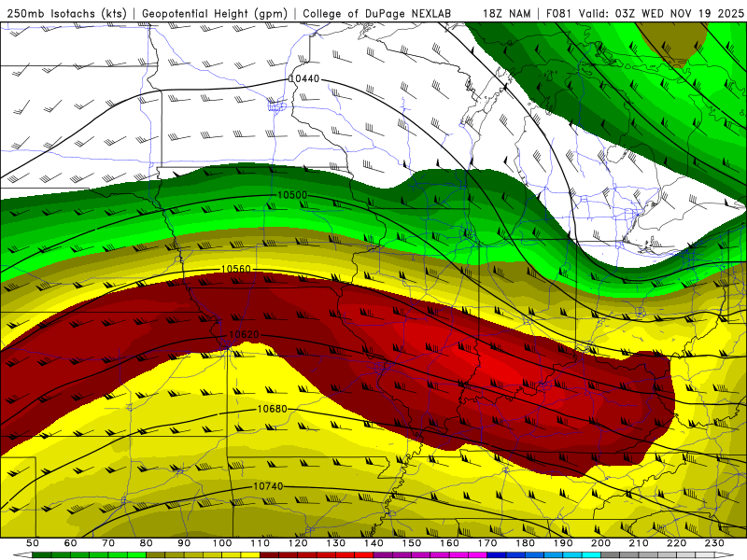Click the 190 value on the color scale
Viewport: 747px width, 560px height.
click(563, 543)
